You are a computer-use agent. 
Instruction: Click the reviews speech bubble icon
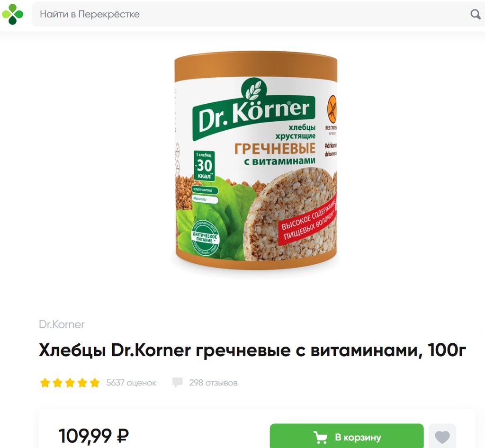pos(177,383)
